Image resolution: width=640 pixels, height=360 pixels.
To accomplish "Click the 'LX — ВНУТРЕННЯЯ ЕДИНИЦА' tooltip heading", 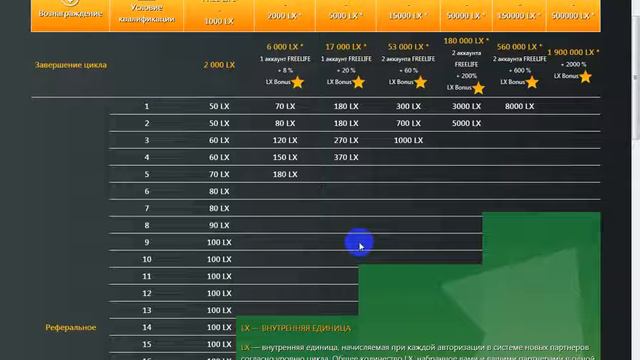I will pos(296,328).
